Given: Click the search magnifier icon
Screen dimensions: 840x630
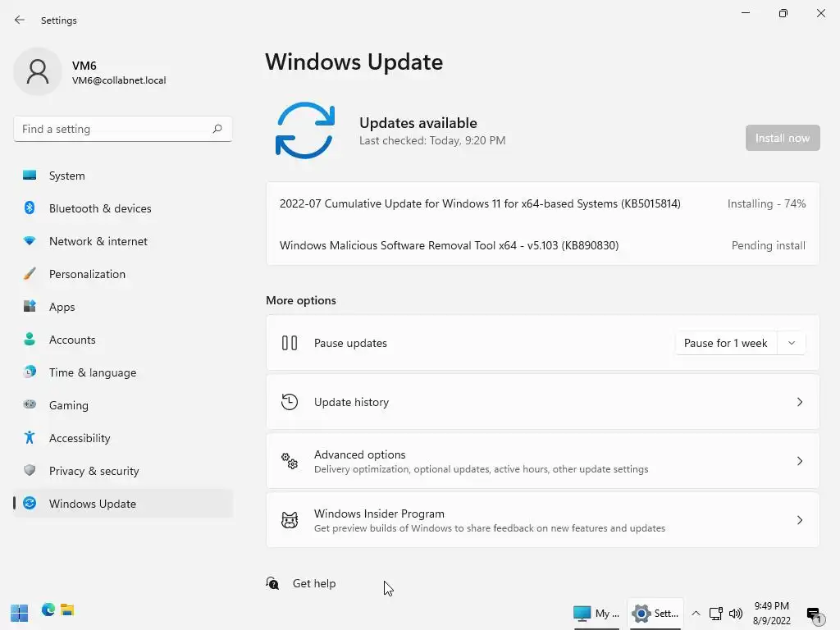Looking at the screenshot, I should 217,129.
